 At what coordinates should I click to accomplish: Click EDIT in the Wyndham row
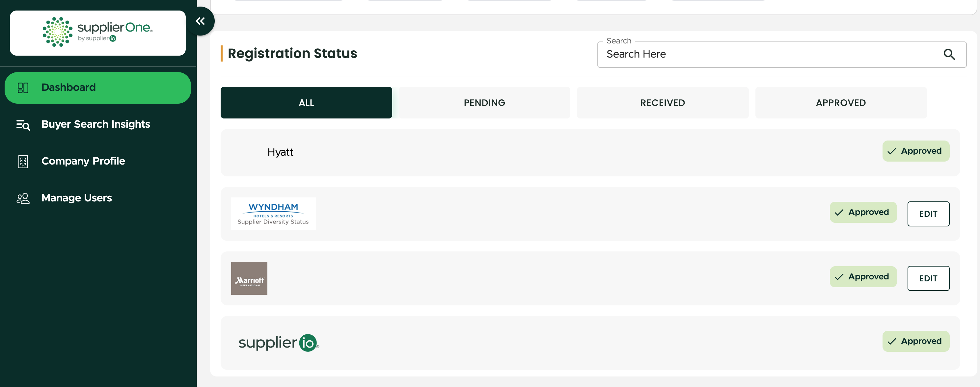[x=928, y=214]
